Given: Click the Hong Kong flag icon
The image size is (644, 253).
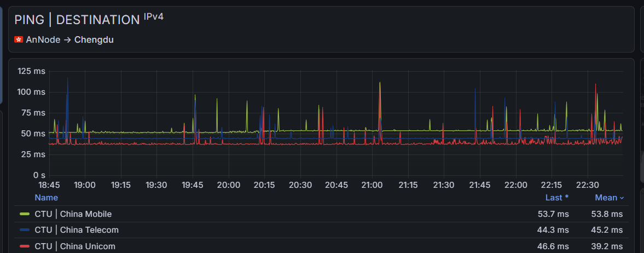Looking at the screenshot, I should [19, 39].
